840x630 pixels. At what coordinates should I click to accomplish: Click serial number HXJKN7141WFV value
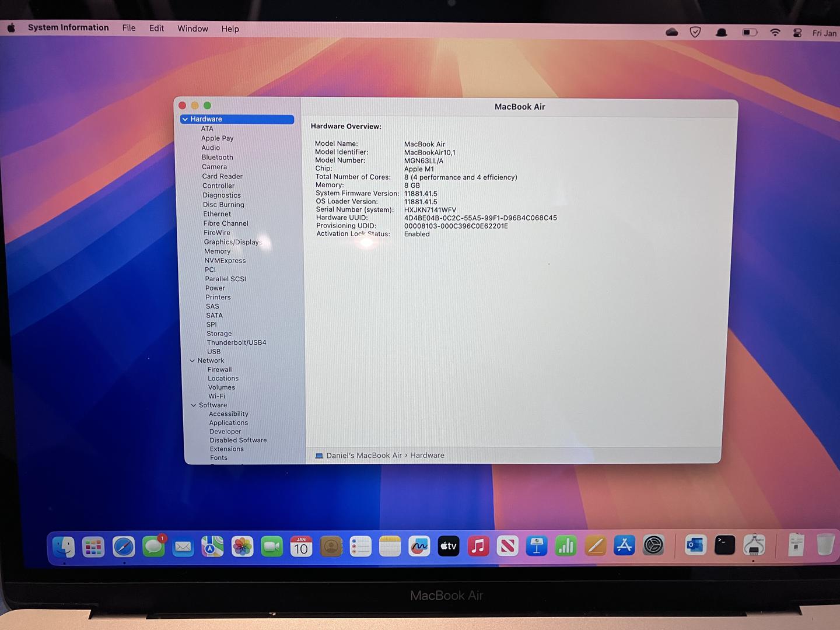click(430, 210)
